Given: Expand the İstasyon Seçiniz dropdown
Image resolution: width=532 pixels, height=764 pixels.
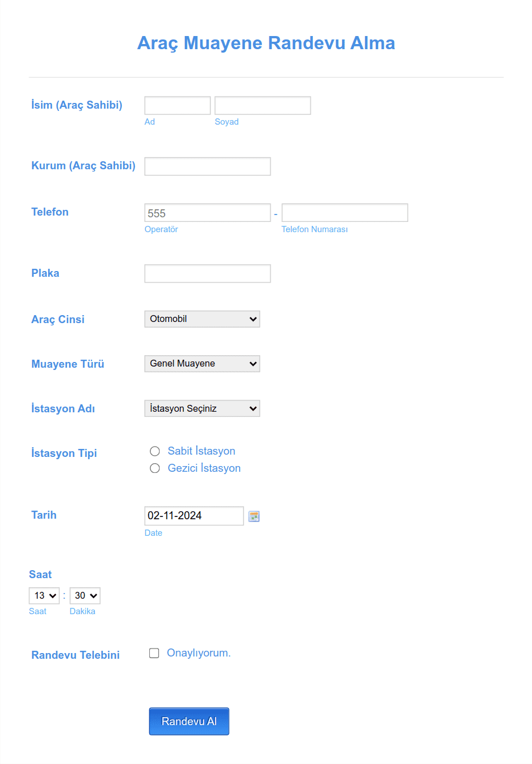Looking at the screenshot, I should click(x=202, y=408).
